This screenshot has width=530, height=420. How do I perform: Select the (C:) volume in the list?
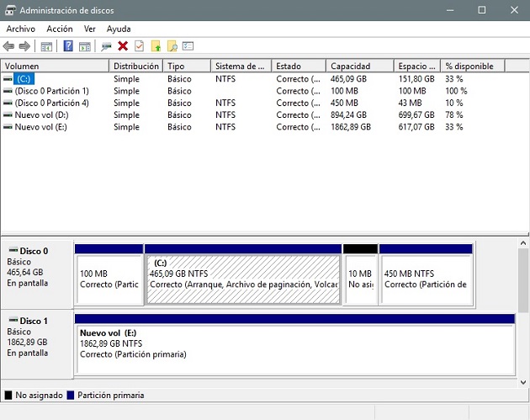[24, 79]
